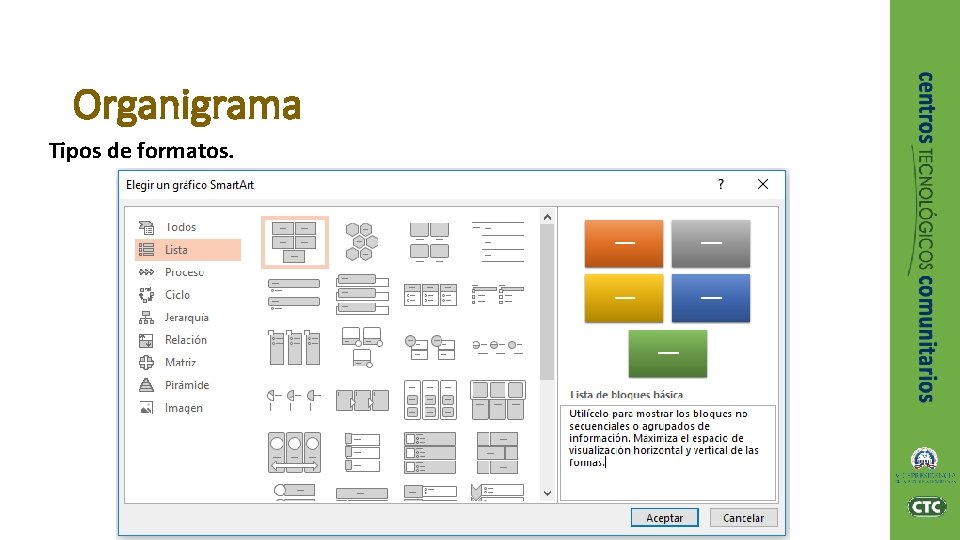This screenshot has height=540, width=960.
Task: Click the scroll up arrow of layout gallery
Action: (x=547, y=217)
